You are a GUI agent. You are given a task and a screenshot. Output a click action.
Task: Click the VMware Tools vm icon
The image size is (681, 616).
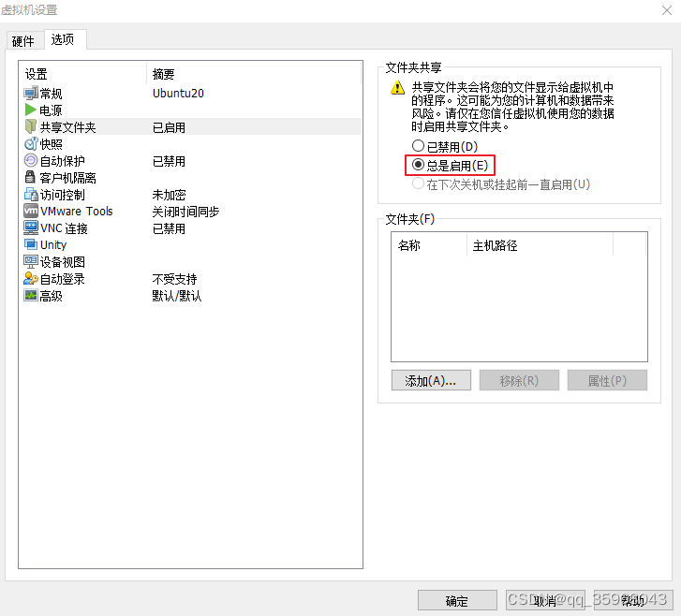click(31, 211)
